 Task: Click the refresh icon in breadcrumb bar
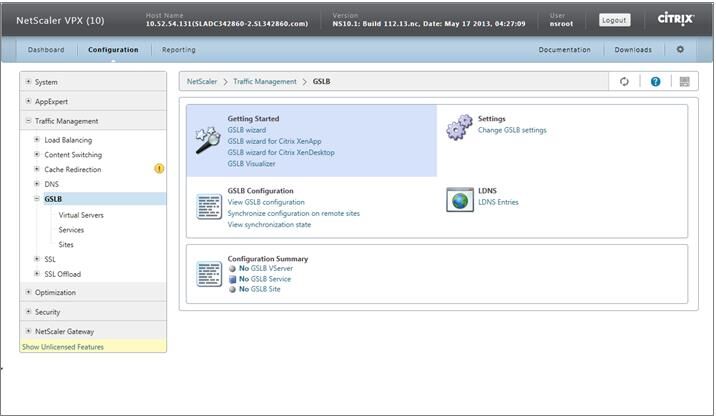pyautogui.click(x=624, y=81)
